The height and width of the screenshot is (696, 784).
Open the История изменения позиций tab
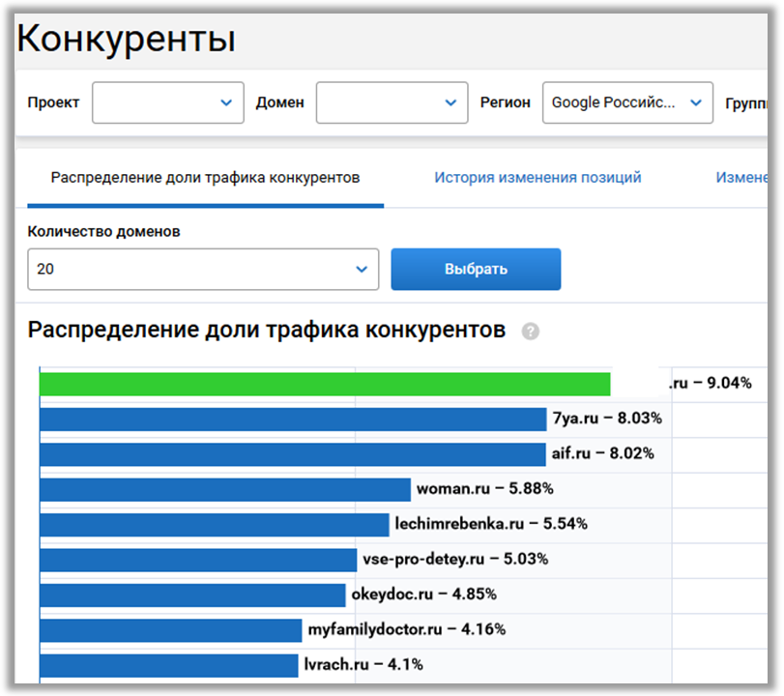pos(537,178)
